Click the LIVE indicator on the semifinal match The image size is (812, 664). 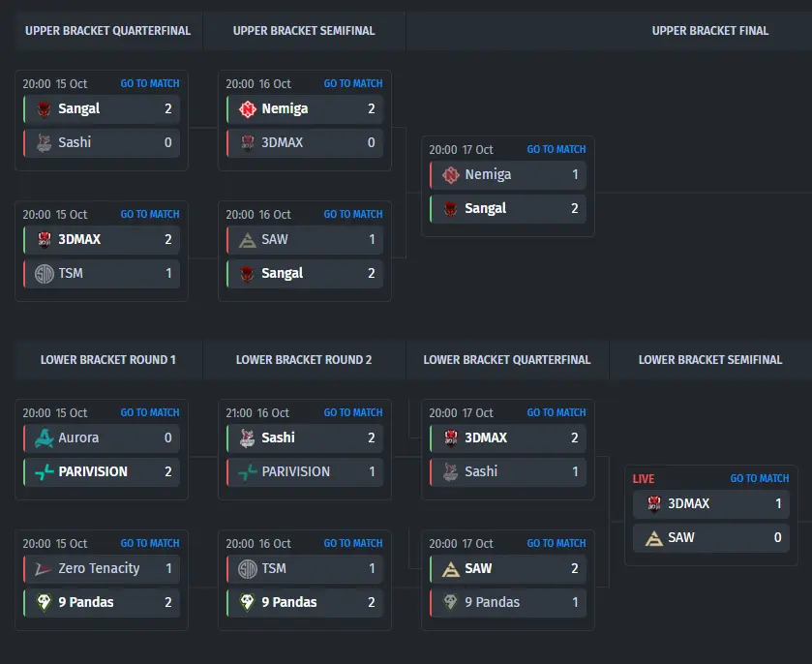tap(644, 478)
